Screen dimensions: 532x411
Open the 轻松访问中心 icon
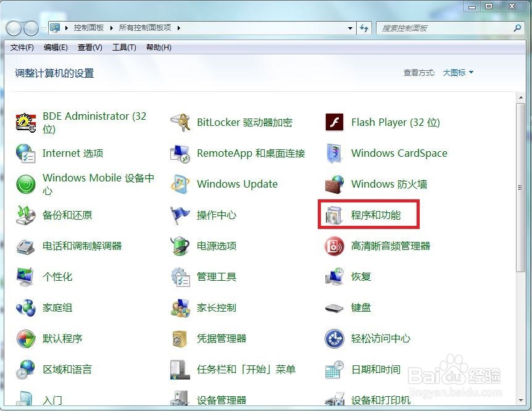click(335, 339)
